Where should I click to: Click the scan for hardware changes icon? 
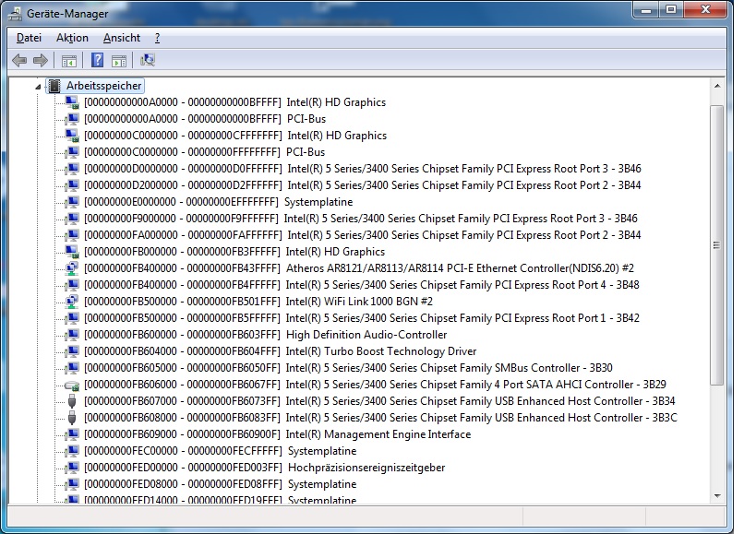(x=147, y=60)
